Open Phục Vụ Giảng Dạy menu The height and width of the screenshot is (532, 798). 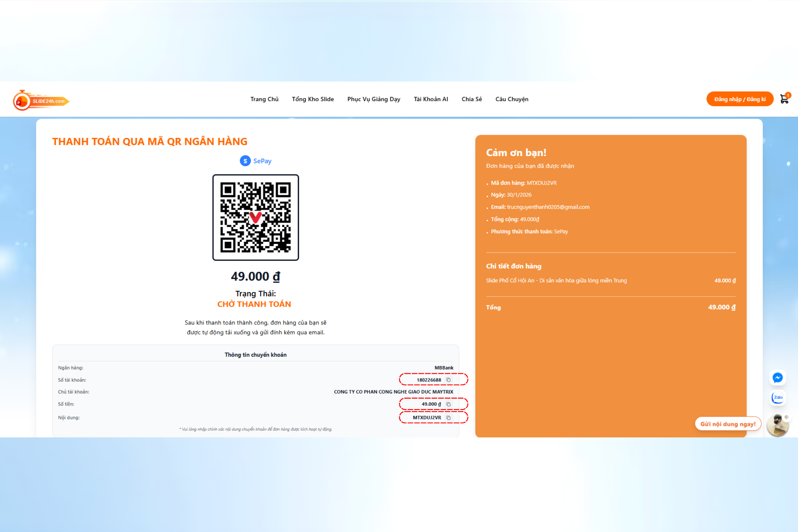pos(374,99)
